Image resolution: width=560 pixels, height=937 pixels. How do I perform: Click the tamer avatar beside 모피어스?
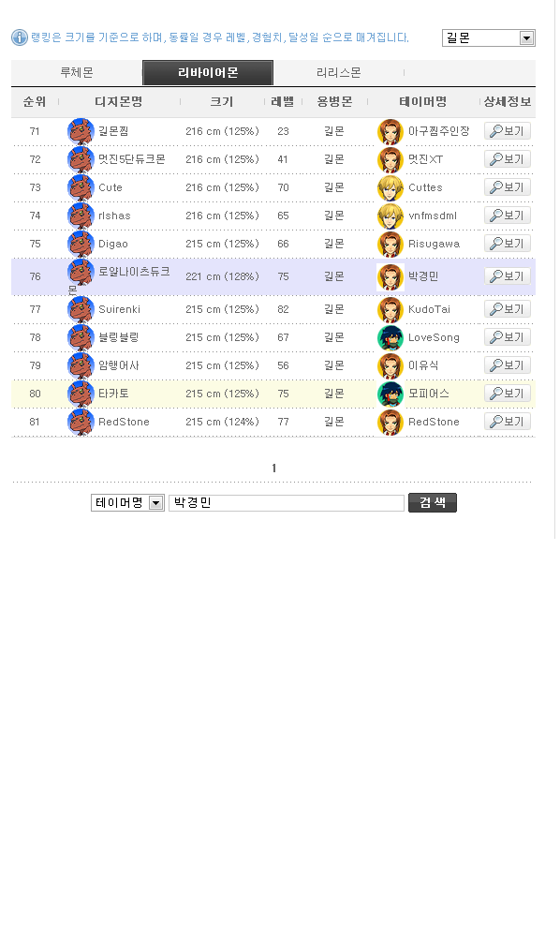coord(391,394)
